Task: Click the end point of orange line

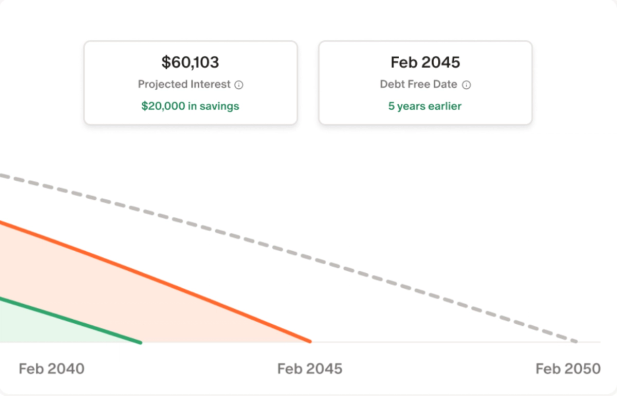Action: click(x=310, y=341)
